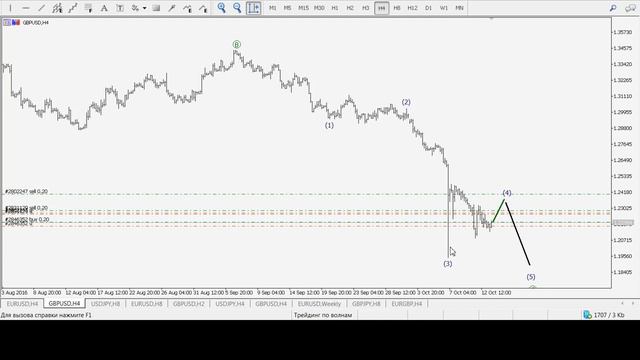
Task: Switch chart to H12 timeframe
Action: 413,8
